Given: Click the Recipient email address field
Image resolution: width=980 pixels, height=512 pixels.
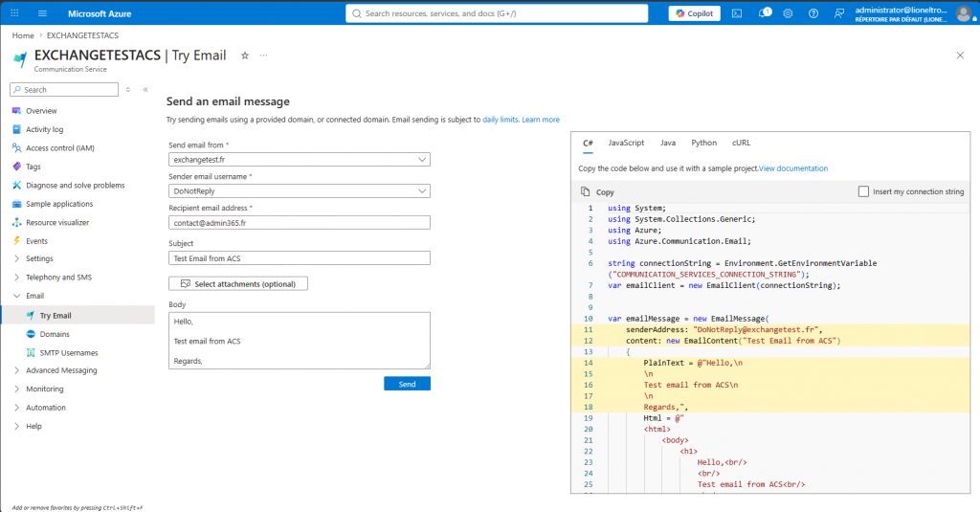Looking at the screenshot, I should tap(300, 223).
